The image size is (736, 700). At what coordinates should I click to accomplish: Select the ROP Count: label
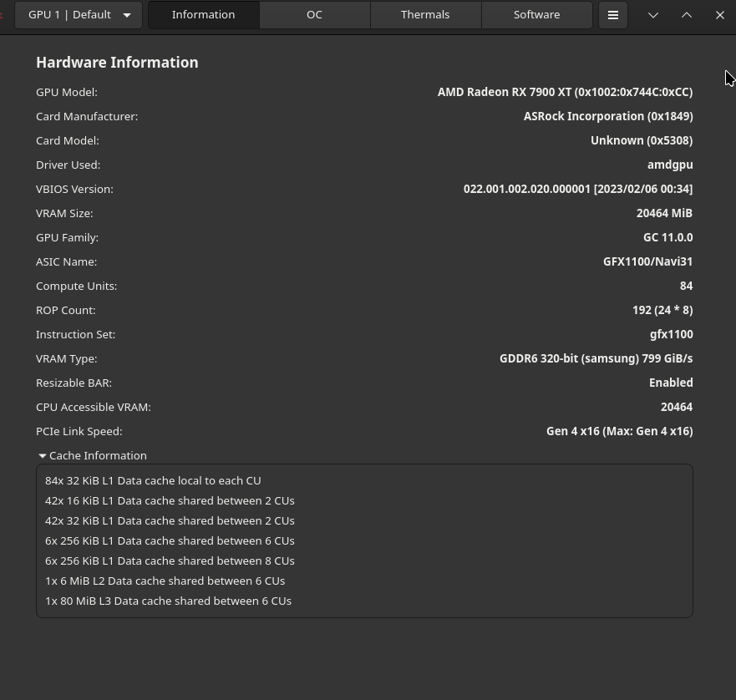click(66, 311)
